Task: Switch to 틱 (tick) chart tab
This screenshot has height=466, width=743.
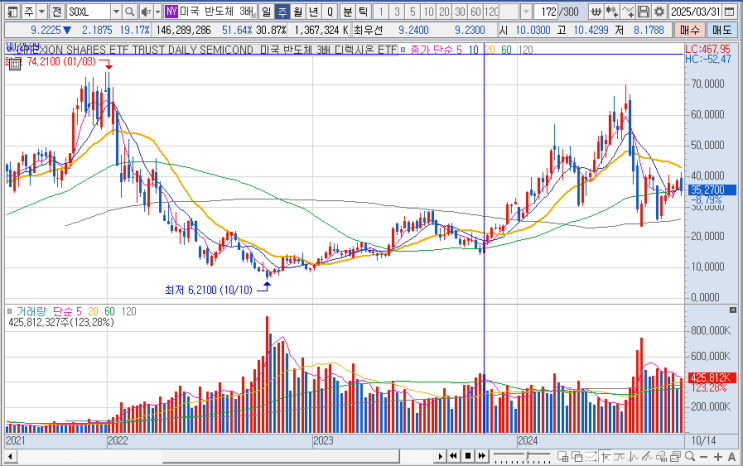Action: click(363, 11)
